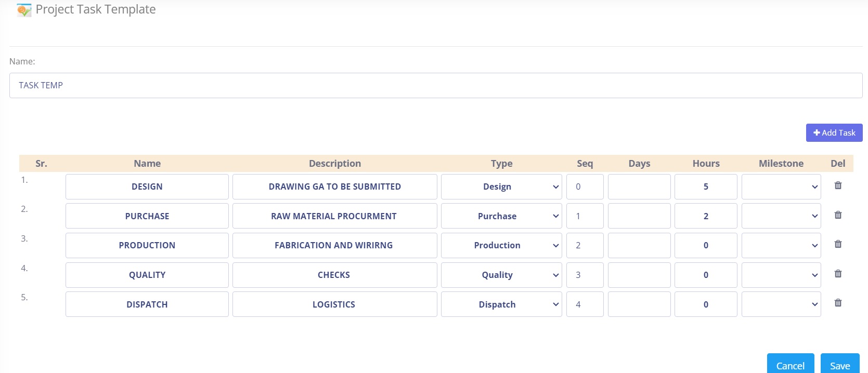Click the template Name field TASK TEMP

click(x=435, y=86)
